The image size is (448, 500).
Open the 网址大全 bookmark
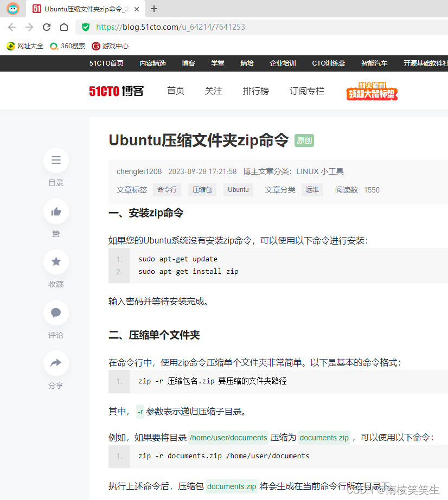25,46
